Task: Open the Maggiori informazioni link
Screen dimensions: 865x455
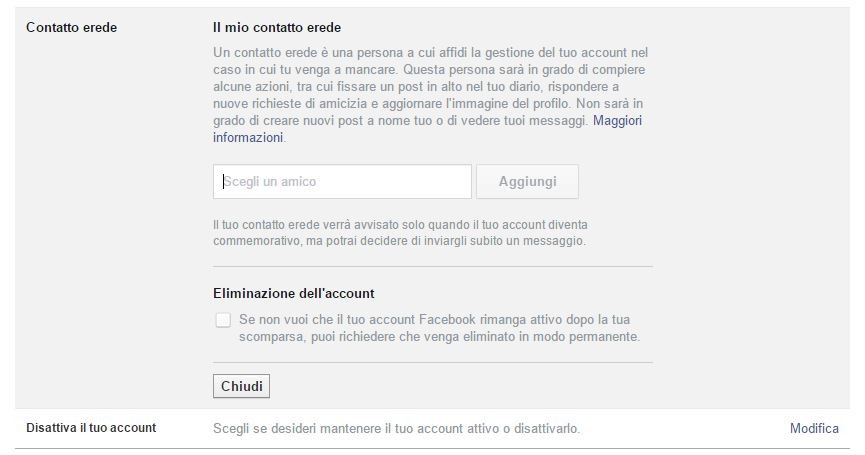Action: pyautogui.click(x=617, y=121)
